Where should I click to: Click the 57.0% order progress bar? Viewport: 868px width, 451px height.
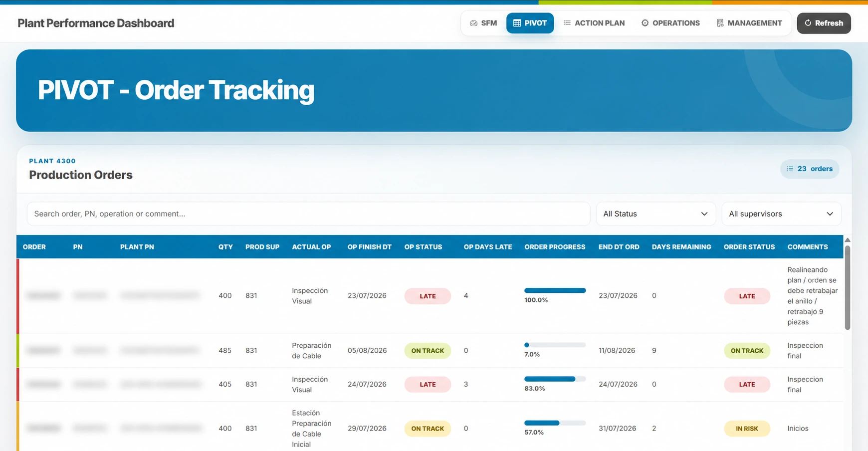pos(555,423)
